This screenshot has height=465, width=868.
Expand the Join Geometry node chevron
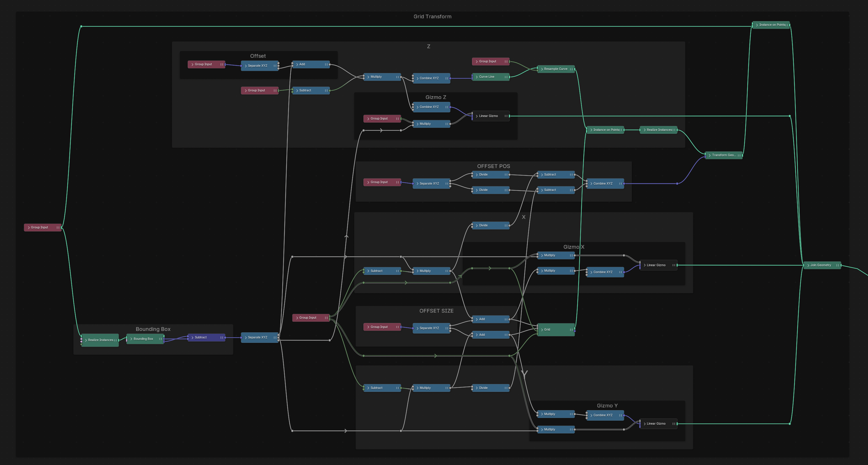808,265
